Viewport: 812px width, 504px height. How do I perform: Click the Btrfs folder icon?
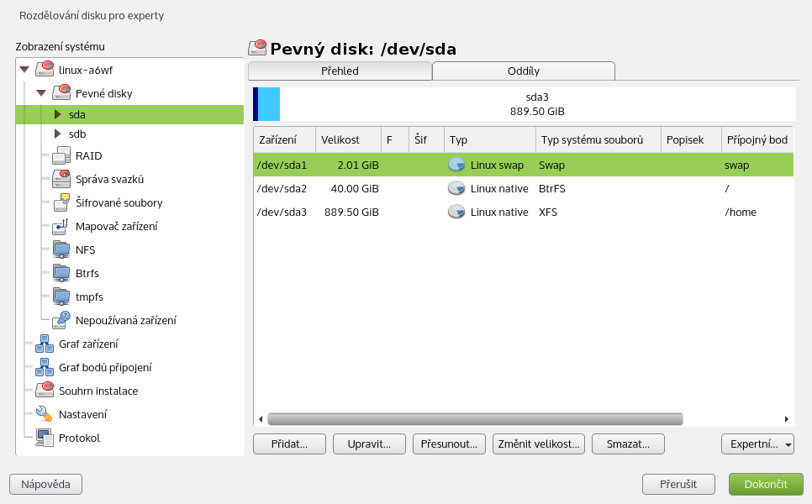pyautogui.click(x=61, y=273)
